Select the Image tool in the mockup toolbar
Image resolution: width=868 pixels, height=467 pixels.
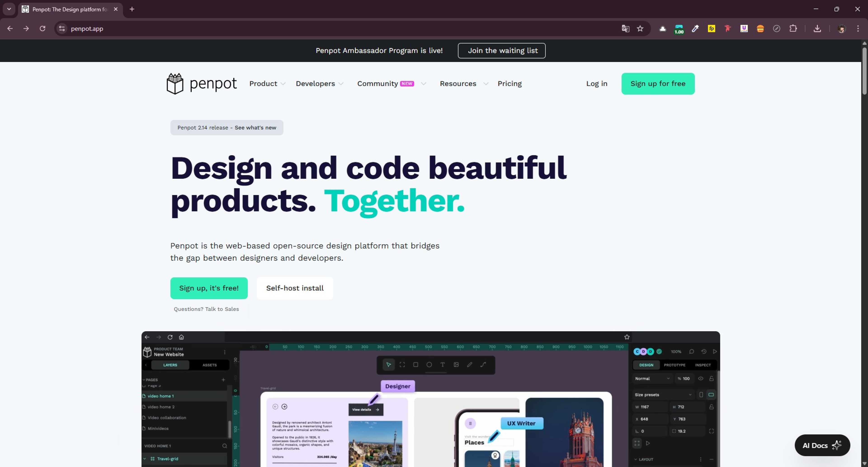coord(456,365)
